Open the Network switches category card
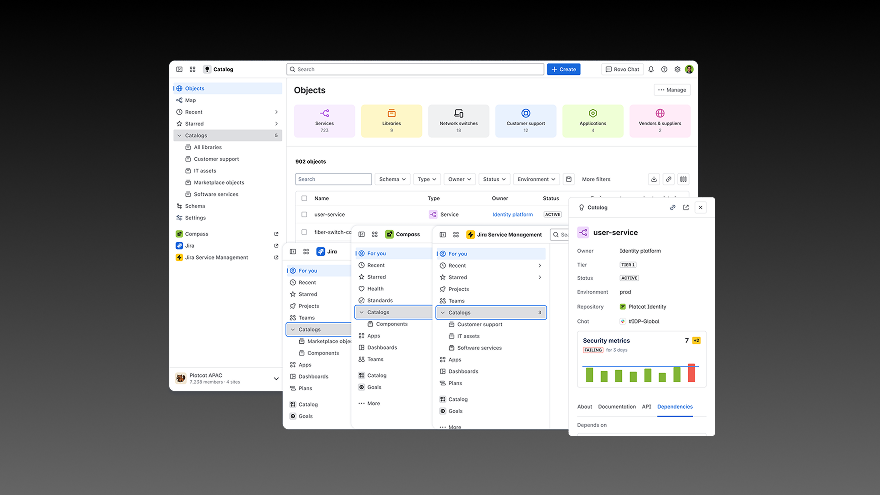The height and width of the screenshot is (495, 880). point(458,120)
